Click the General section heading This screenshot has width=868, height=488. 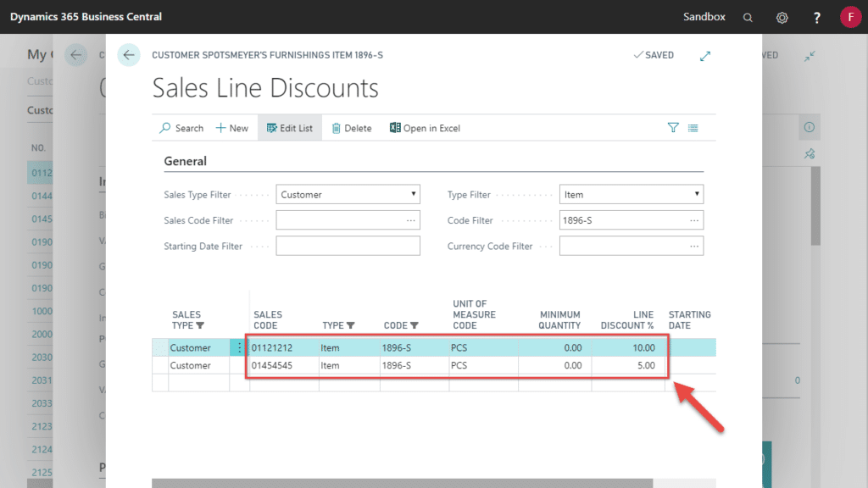click(x=185, y=161)
